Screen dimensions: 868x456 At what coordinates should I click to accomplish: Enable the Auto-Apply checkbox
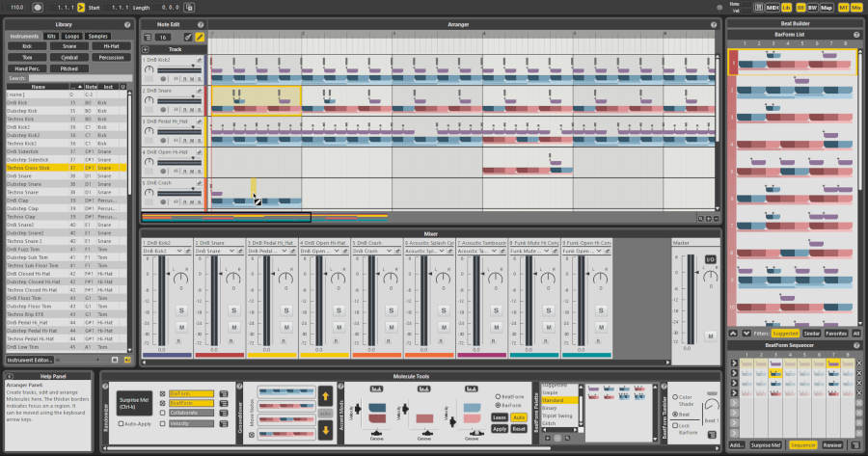122,424
